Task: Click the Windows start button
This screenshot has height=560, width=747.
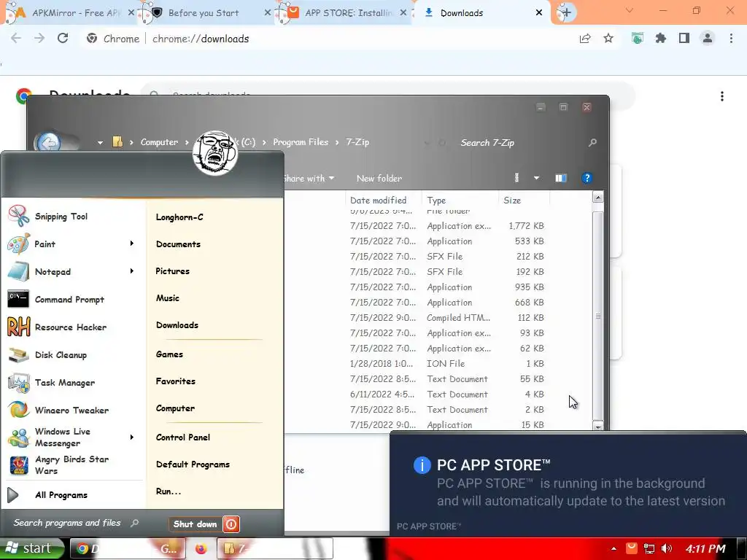Action: pyautogui.click(x=31, y=548)
